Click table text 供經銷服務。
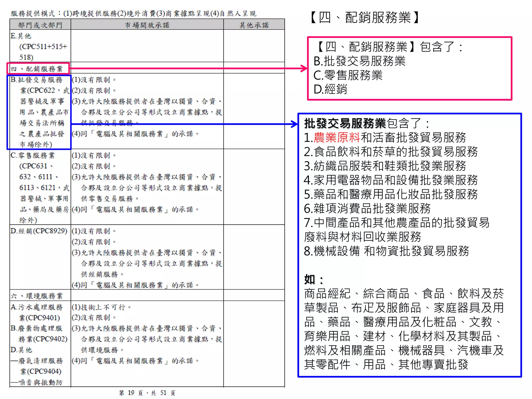532x399 pixels. [x=102, y=274]
